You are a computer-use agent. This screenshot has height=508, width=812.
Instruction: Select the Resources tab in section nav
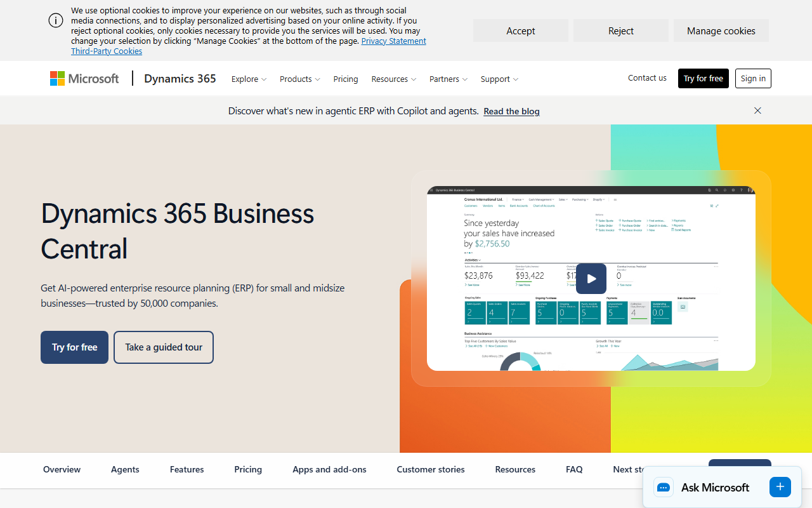pos(515,469)
